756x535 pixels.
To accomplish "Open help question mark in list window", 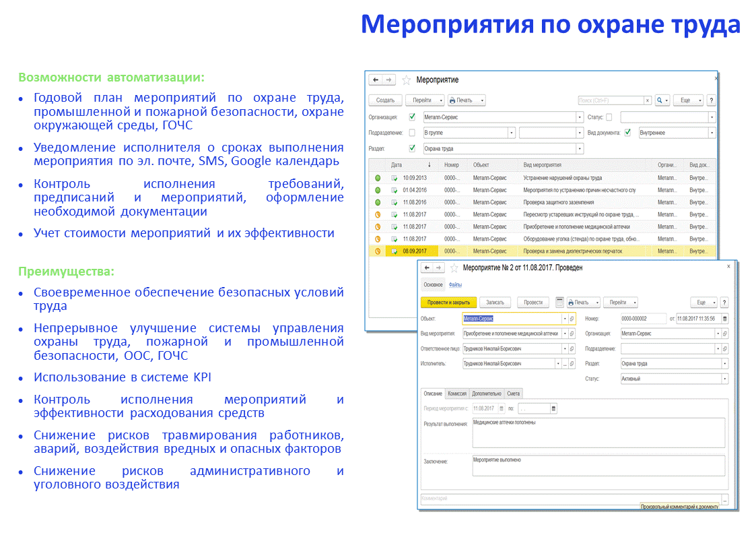I will coord(711,100).
